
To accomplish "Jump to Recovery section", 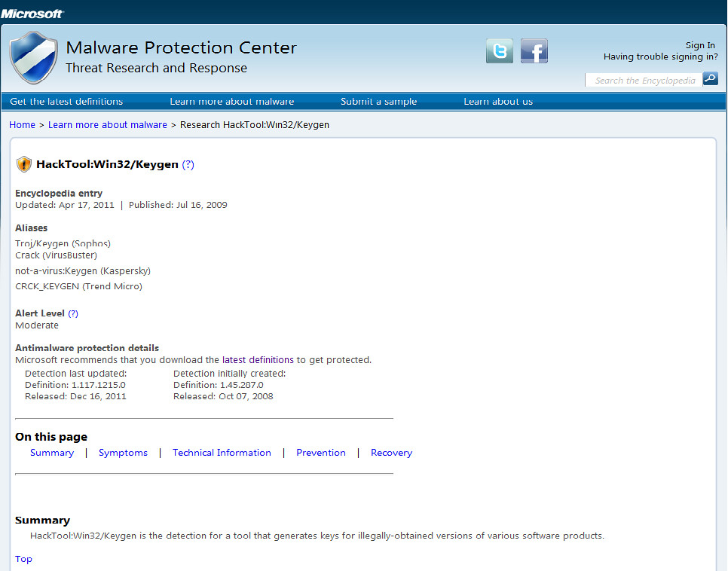I will 391,453.
